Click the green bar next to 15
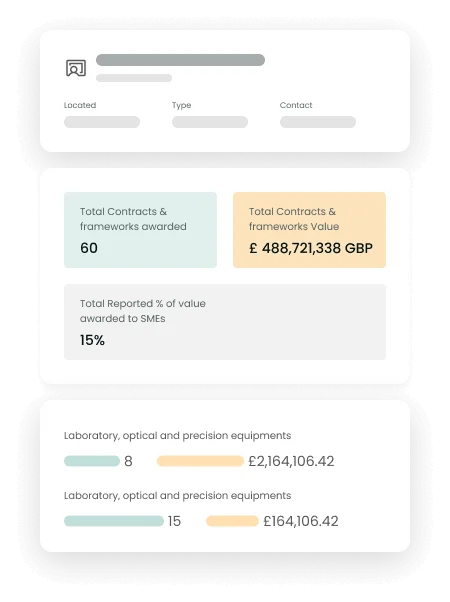The height and width of the screenshot is (602, 450). click(x=114, y=521)
